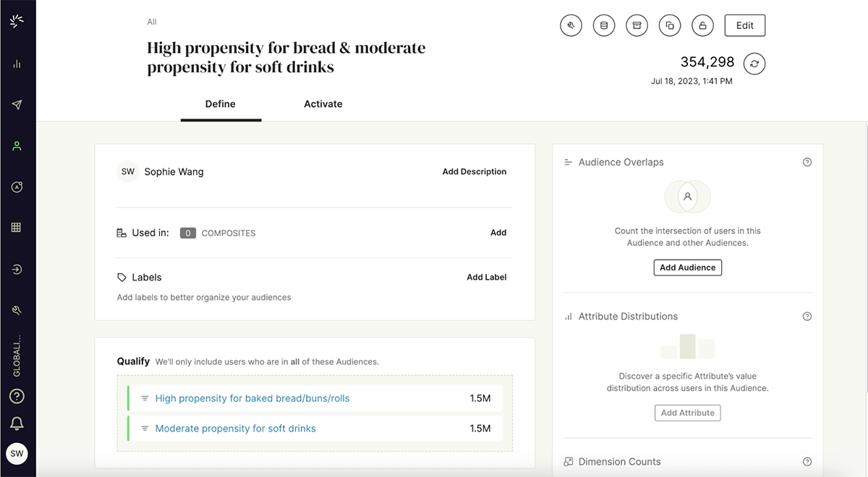The width and height of the screenshot is (868, 477).
Task: Select the Define tab
Action: [221, 104]
